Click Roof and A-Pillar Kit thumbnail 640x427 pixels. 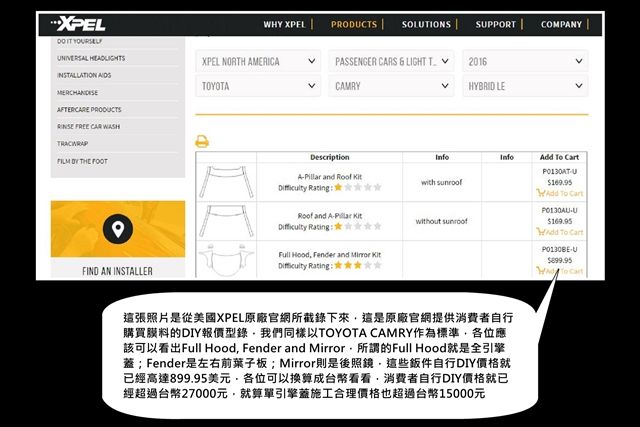click(226, 221)
